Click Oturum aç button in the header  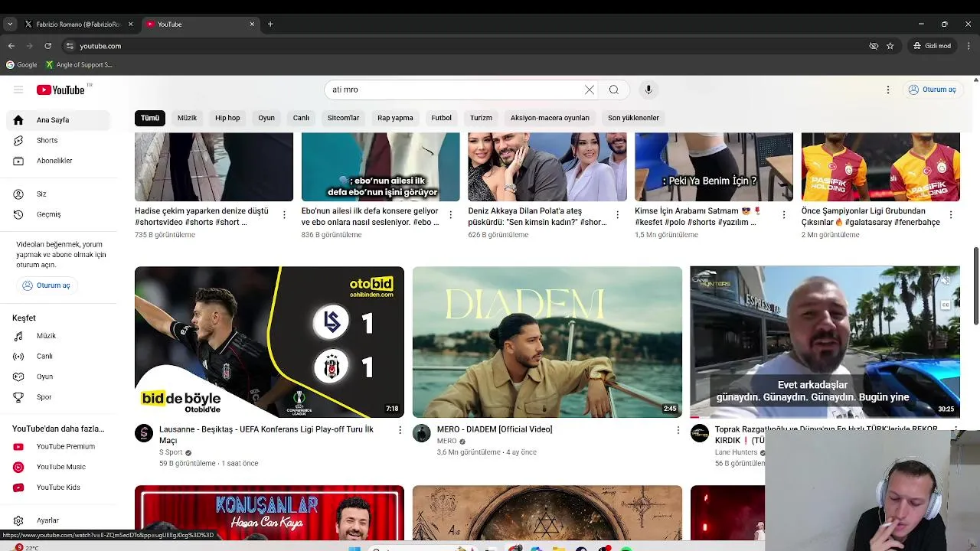(x=932, y=90)
